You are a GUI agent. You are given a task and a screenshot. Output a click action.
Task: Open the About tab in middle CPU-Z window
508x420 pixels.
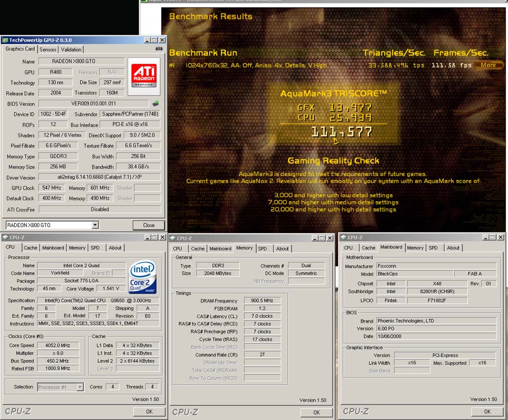coord(282,249)
